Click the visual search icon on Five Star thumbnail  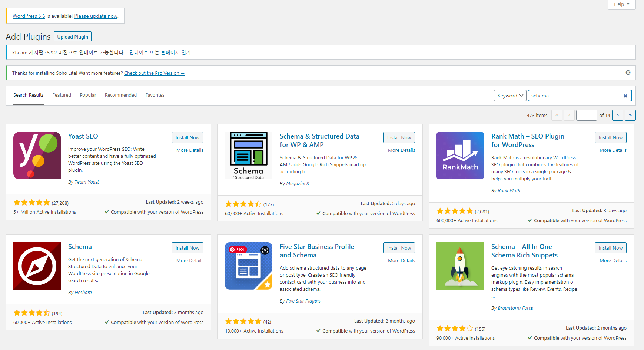tap(265, 250)
